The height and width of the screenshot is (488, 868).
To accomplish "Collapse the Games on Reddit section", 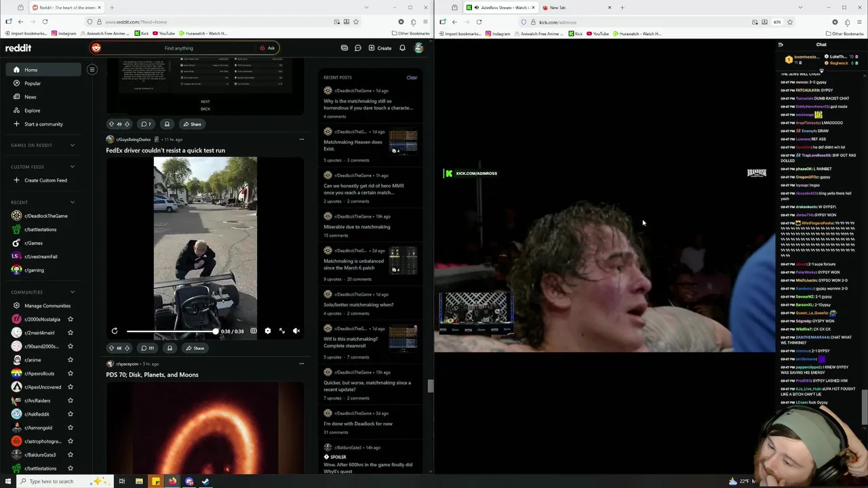I will pyautogui.click(x=73, y=145).
